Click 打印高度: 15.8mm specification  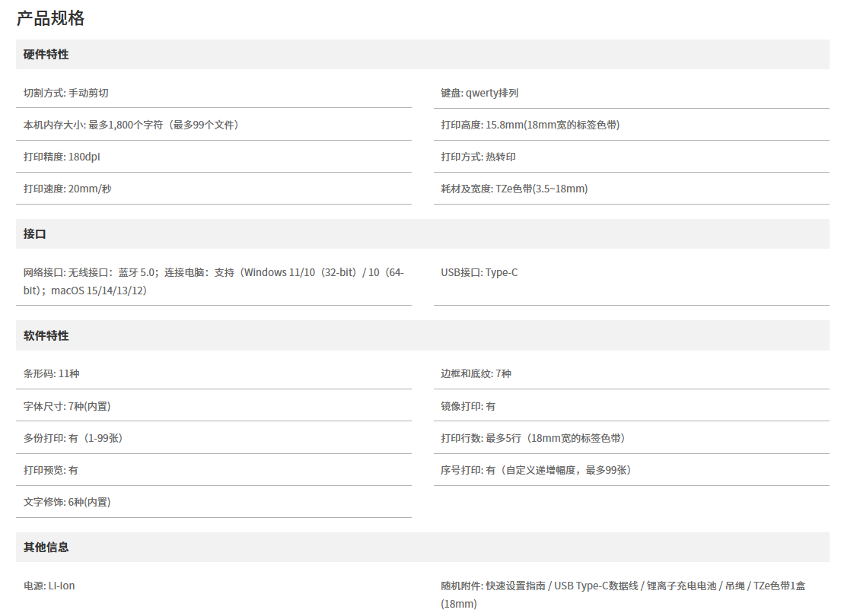click(x=530, y=125)
